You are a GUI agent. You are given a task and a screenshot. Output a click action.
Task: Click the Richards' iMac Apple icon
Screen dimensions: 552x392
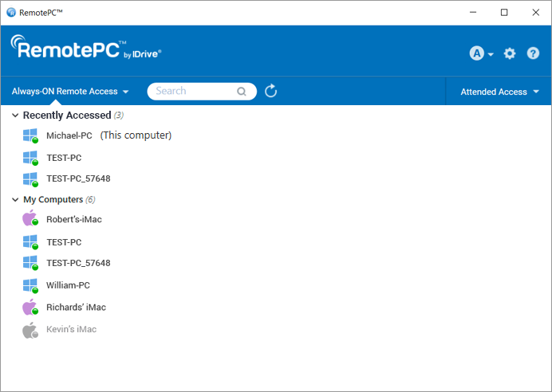tap(30, 308)
